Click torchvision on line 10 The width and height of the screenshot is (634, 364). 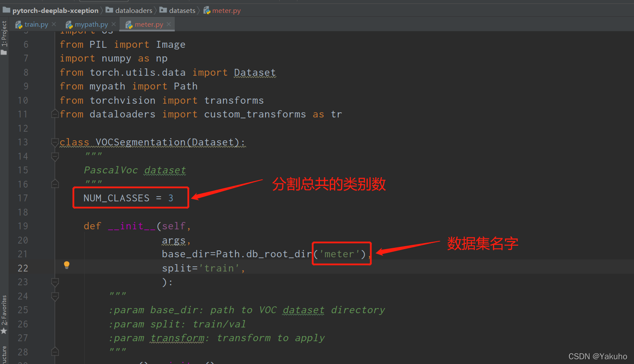click(123, 100)
